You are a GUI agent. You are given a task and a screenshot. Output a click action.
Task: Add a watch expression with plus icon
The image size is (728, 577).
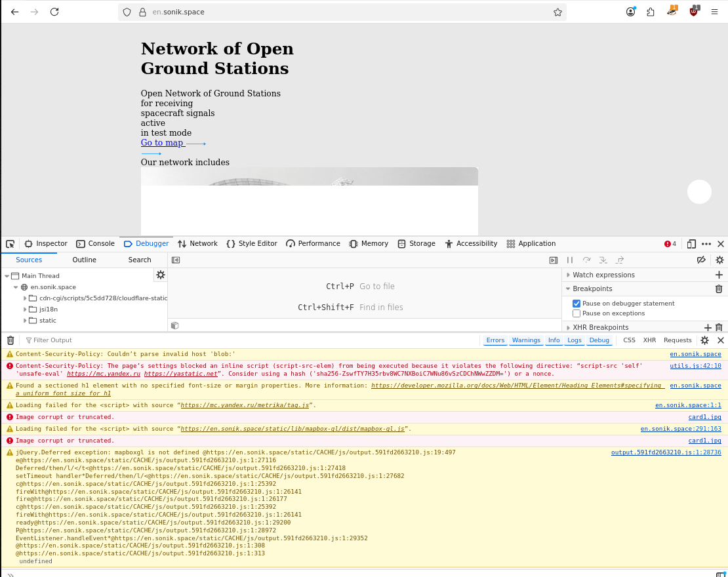click(x=719, y=275)
